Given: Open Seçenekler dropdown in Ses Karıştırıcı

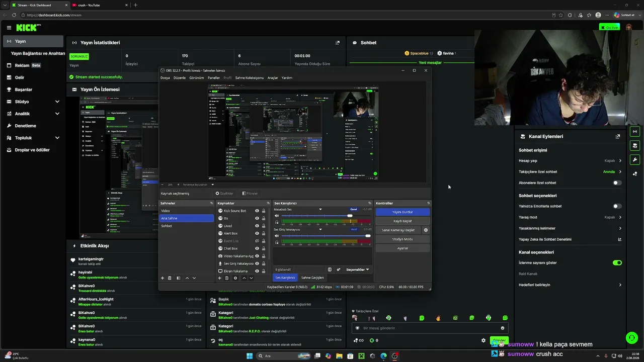Looking at the screenshot, I should coord(358,269).
